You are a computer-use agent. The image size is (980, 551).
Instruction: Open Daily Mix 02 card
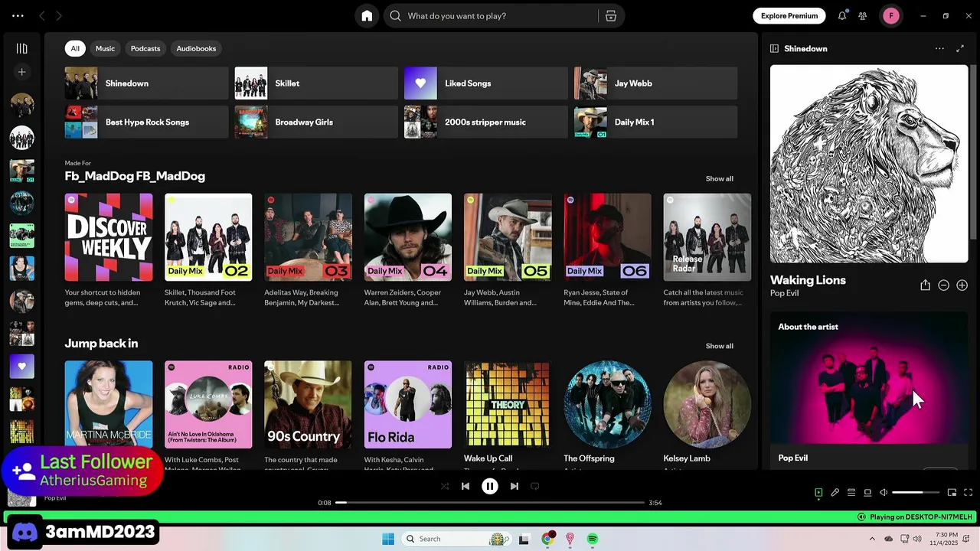coord(208,250)
